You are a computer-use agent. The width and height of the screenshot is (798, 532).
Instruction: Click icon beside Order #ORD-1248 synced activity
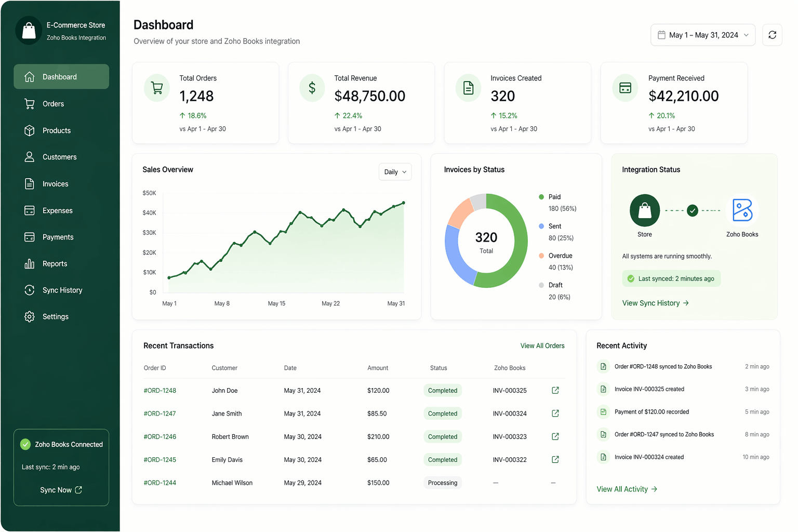pos(603,367)
